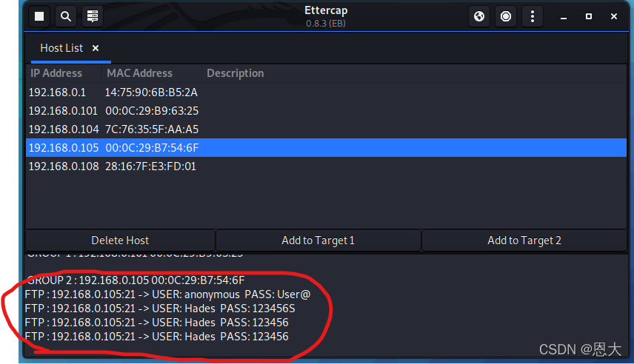Switch to the Host List tab

pyautogui.click(x=61, y=48)
